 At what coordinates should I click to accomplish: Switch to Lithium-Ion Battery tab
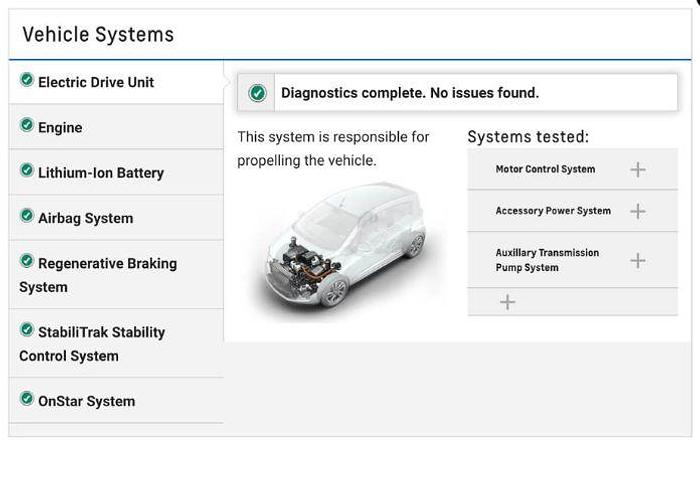(x=116, y=173)
